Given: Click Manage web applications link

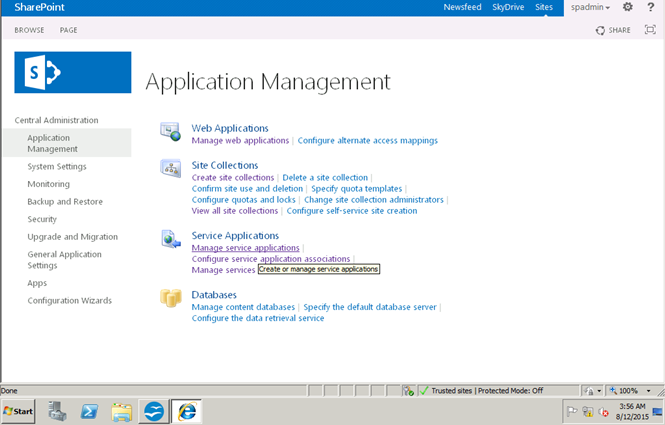Looking at the screenshot, I should 240,140.
